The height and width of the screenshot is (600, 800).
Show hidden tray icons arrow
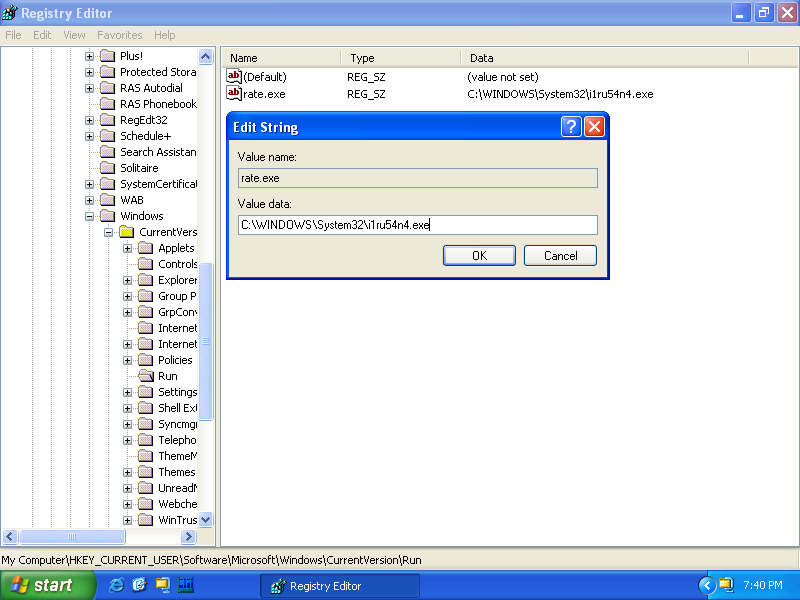(x=707, y=585)
